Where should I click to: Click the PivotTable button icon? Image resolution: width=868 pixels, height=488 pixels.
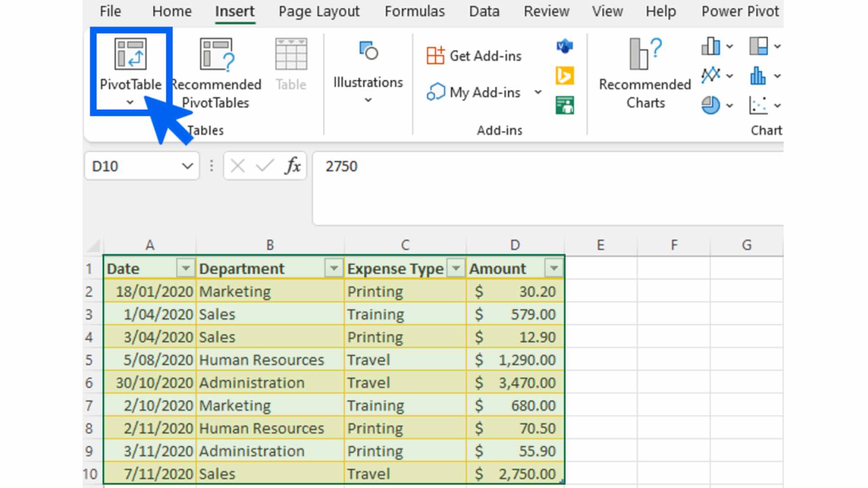(130, 54)
